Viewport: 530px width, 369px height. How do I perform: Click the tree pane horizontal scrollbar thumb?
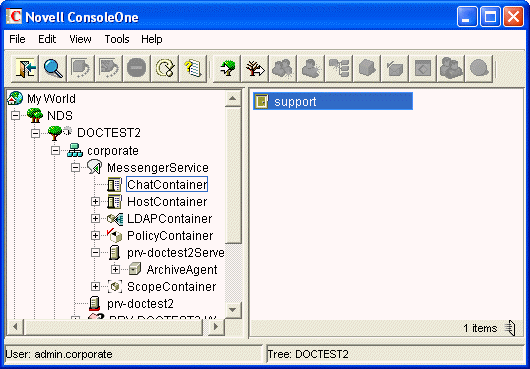click(x=113, y=327)
